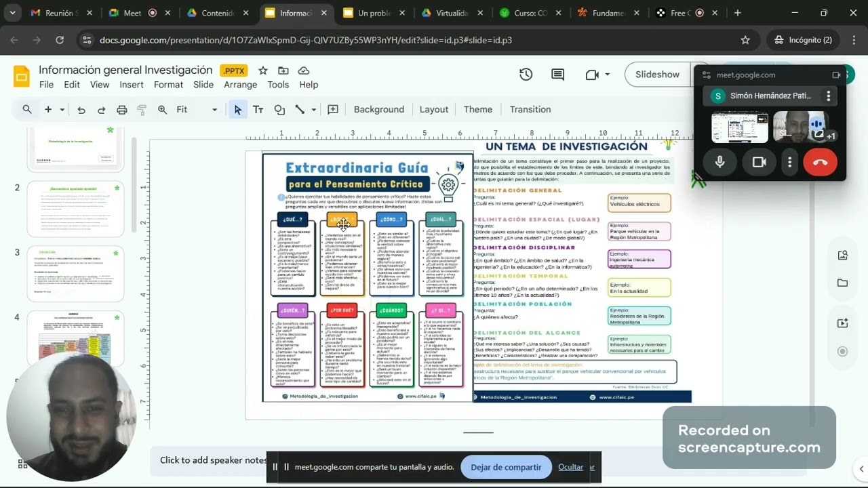The height and width of the screenshot is (488, 868).
Task: Click the .PPTX format badge
Action: 234,70
